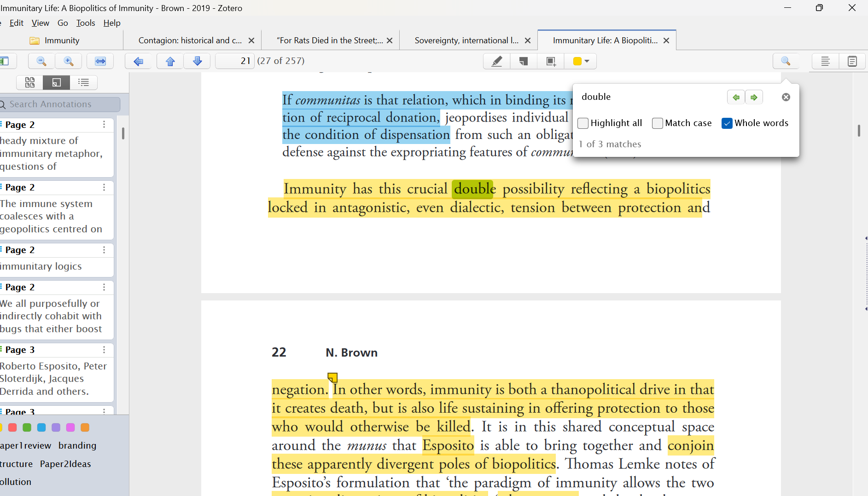Image resolution: width=868 pixels, height=496 pixels.
Task: Toggle the item pane button
Action: point(826,61)
